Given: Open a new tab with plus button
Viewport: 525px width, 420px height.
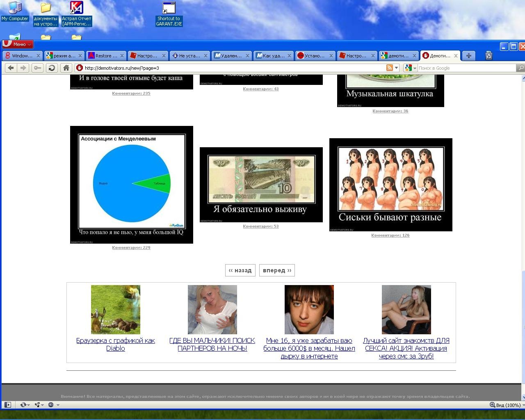Looking at the screenshot, I should point(468,56).
